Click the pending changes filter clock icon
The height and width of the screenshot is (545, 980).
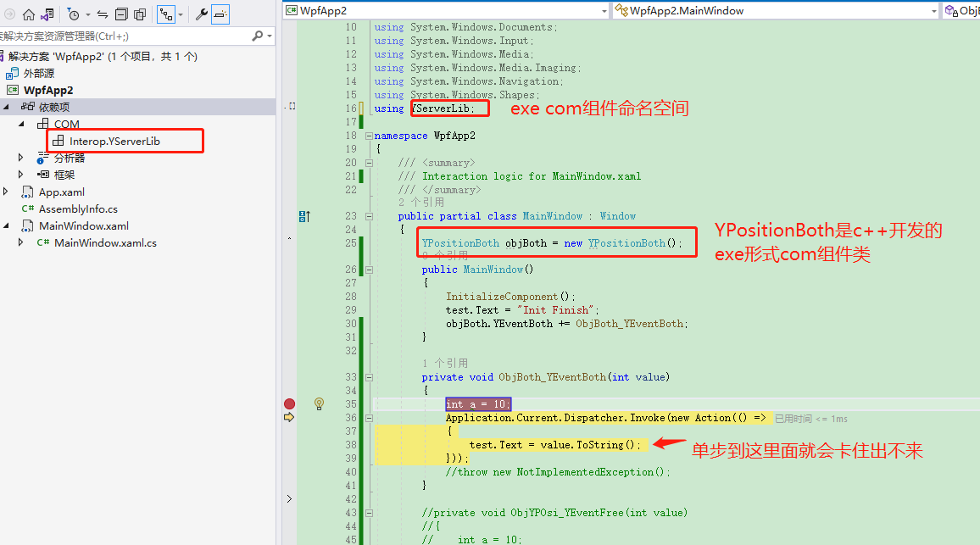74,14
